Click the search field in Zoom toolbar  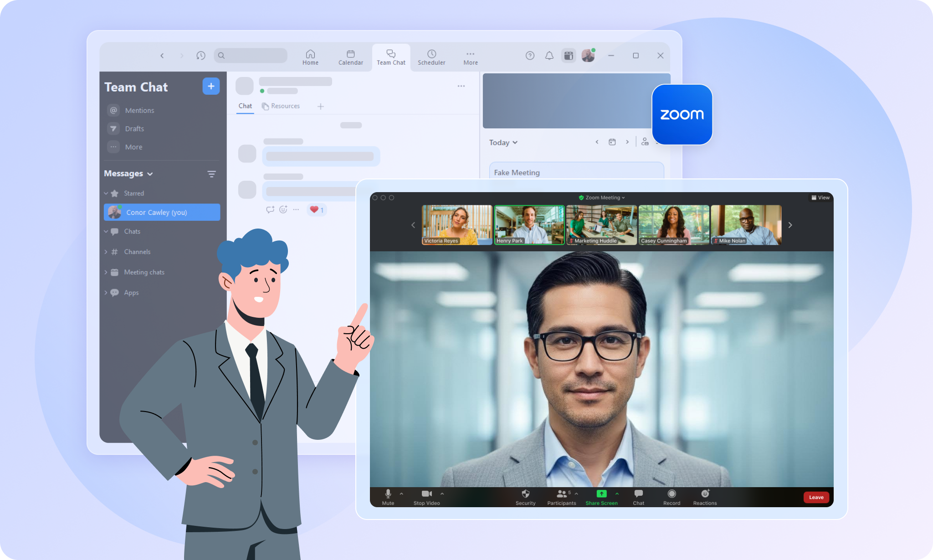251,56
